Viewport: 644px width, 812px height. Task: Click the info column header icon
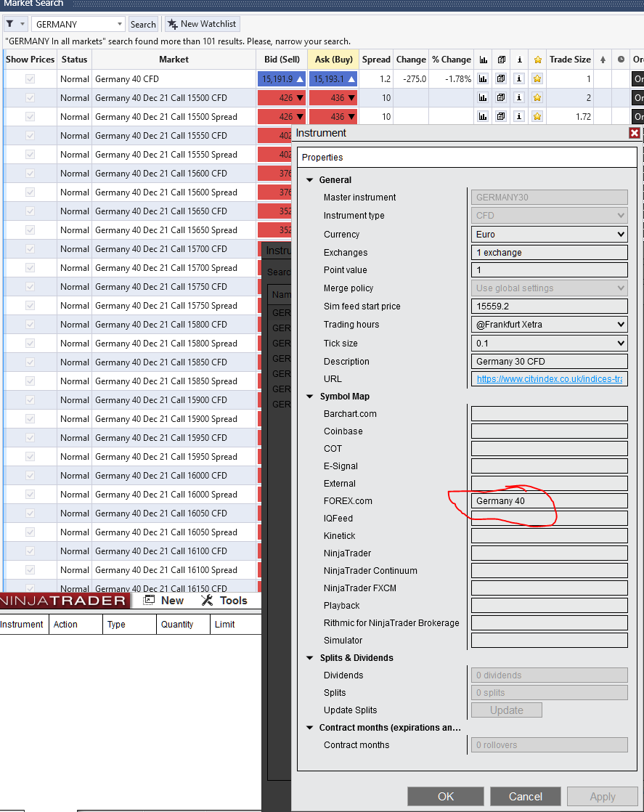519,60
